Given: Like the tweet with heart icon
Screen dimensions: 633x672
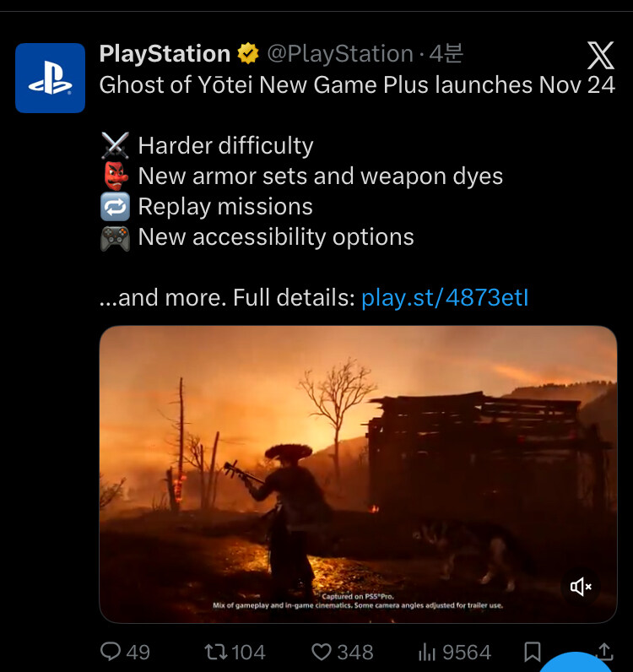Looking at the screenshot, I should point(321,653).
